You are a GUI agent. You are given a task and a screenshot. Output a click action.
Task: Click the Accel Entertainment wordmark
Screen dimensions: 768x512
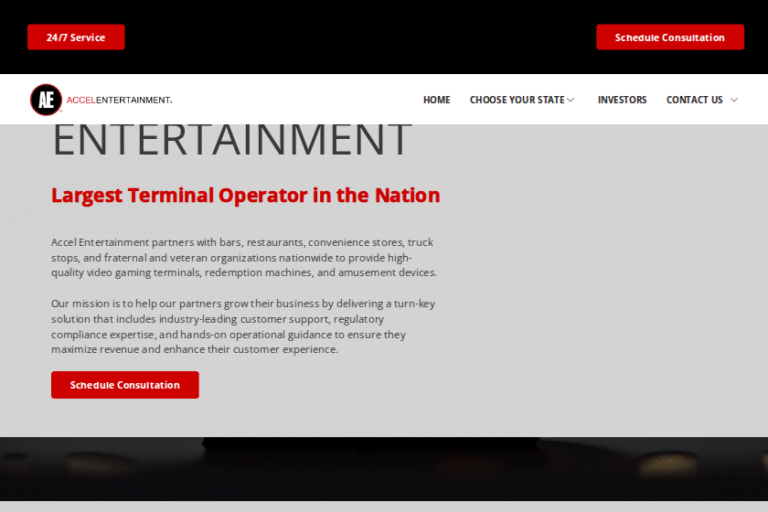point(119,100)
